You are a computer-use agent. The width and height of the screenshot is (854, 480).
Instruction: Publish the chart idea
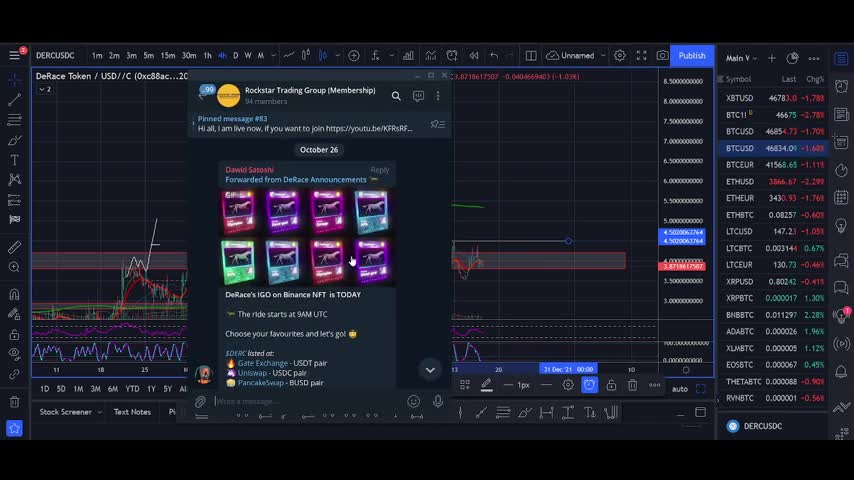(692, 56)
